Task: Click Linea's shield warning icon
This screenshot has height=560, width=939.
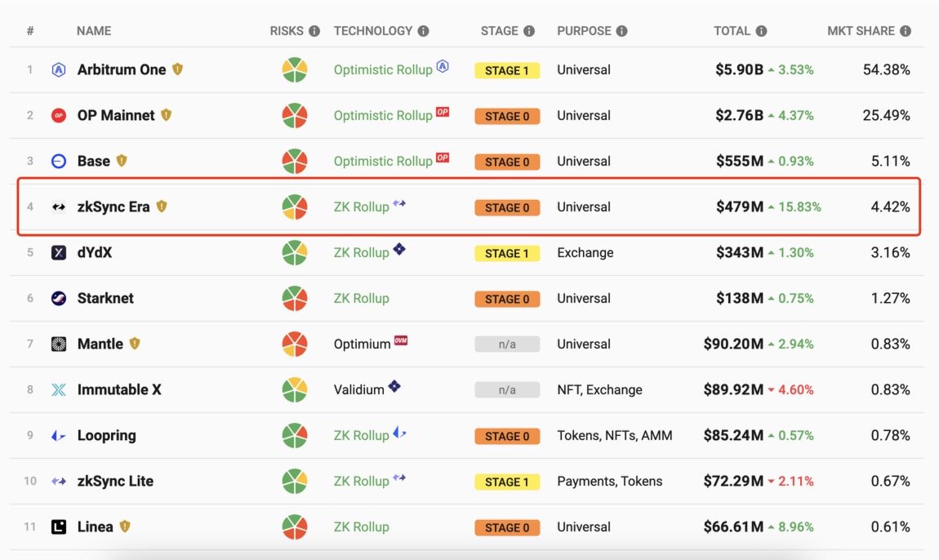Action: pos(125,527)
